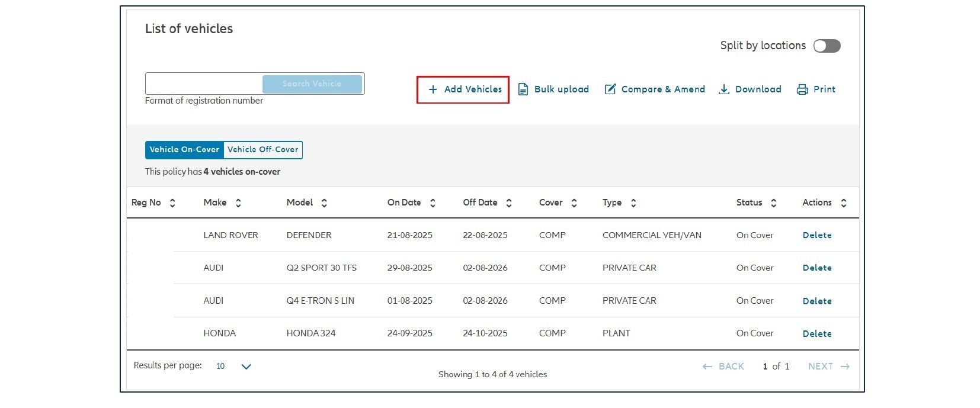Screen dimensions: 980x408
Task: Click the Print label
Action: (824, 89)
